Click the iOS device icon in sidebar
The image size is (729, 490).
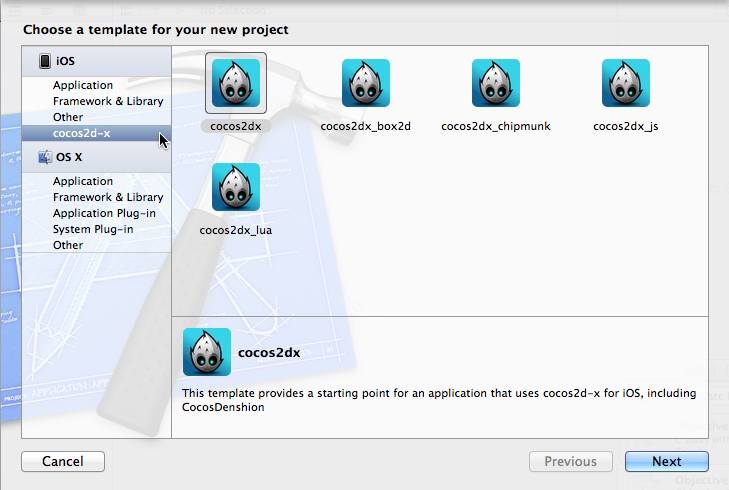click(45, 61)
